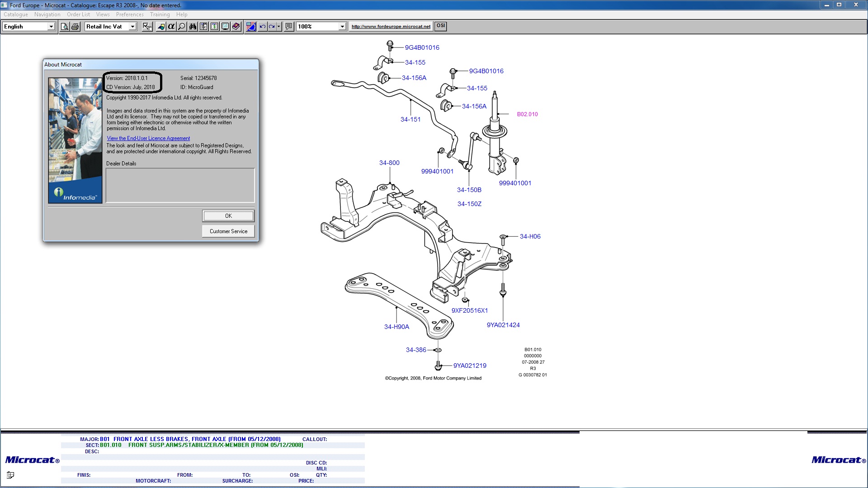This screenshot has width=868, height=488.
Task: Click the undo arrow icon
Action: pyautogui.click(x=263, y=27)
